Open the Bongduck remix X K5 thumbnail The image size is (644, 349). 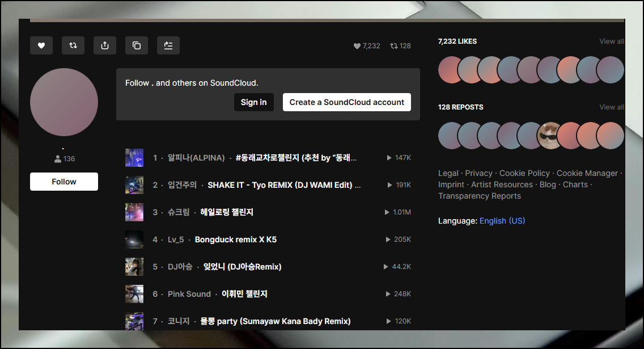(134, 239)
